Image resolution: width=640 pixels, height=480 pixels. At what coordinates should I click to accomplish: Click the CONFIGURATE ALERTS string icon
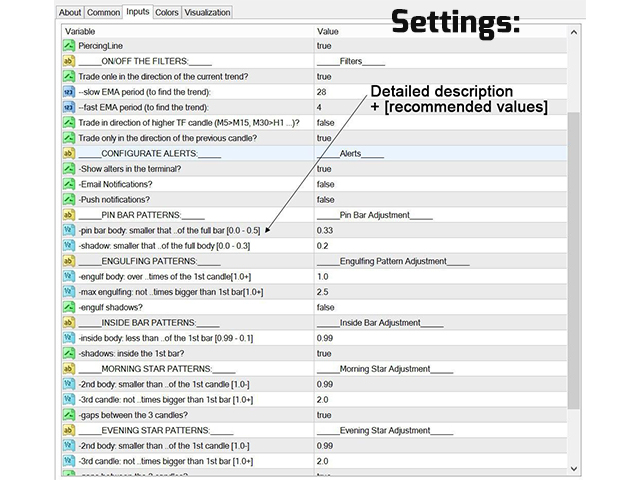pyautogui.click(x=69, y=153)
